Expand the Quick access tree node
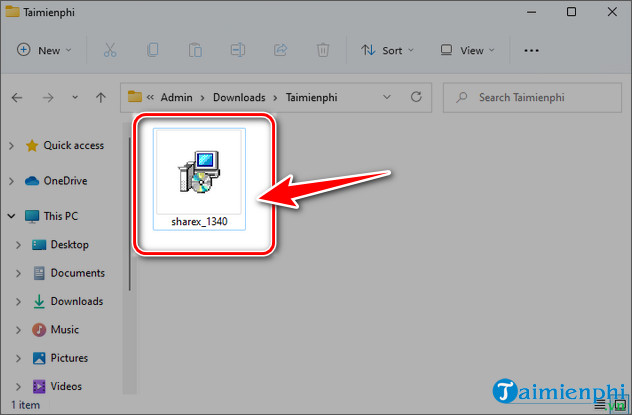The image size is (632, 415). [x=12, y=145]
